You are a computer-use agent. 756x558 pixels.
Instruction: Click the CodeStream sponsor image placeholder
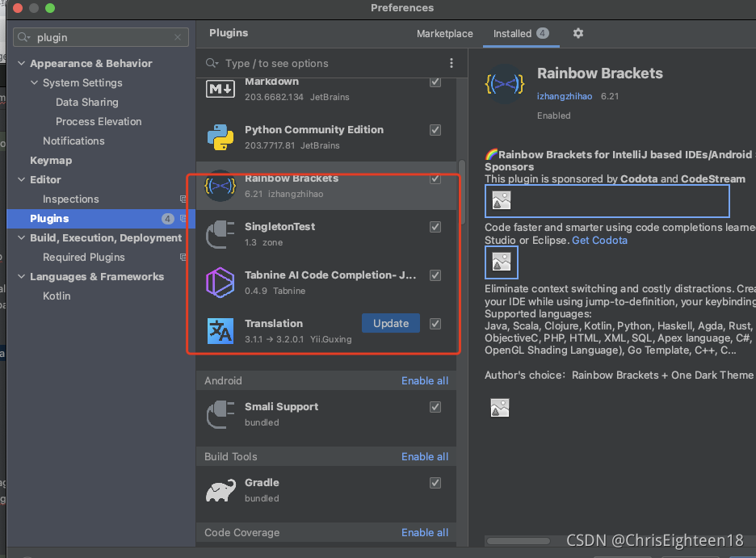(502, 262)
